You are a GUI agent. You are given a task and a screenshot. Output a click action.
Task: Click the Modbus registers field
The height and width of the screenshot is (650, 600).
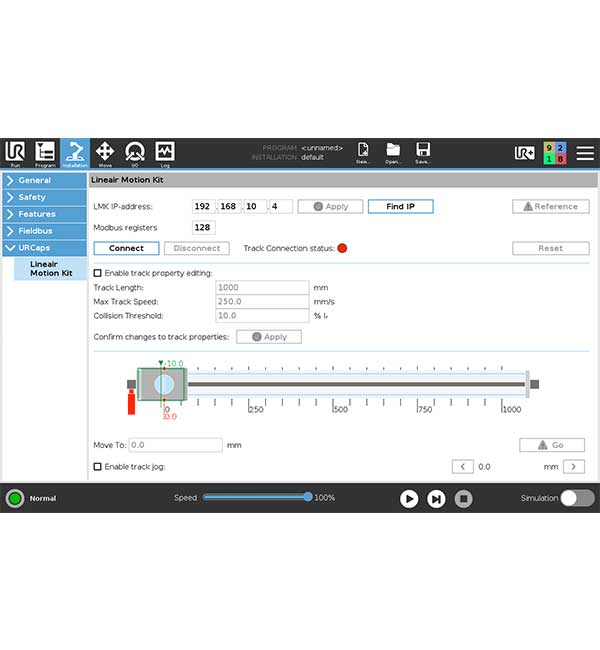pyautogui.click(x=204, y=228)
